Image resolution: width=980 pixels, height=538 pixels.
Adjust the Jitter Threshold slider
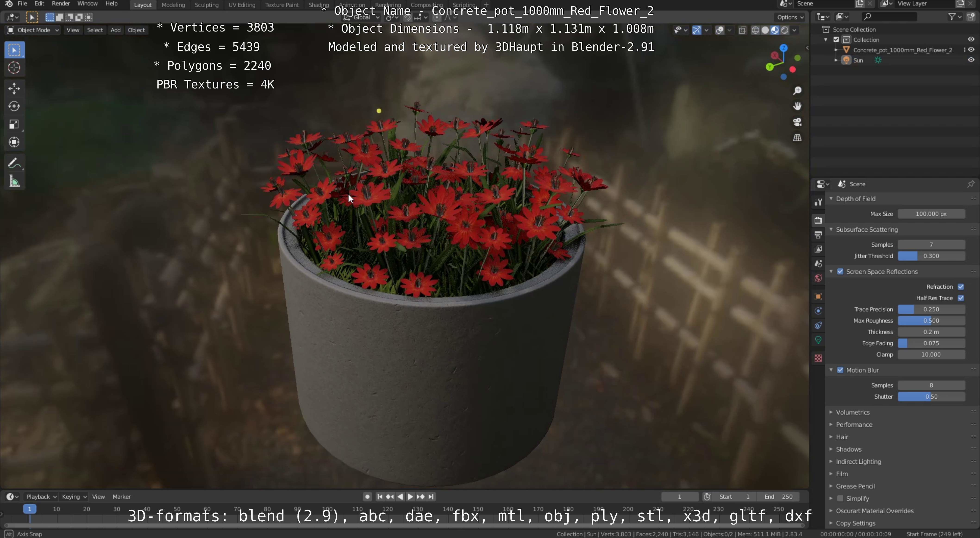tap(931, 256)
